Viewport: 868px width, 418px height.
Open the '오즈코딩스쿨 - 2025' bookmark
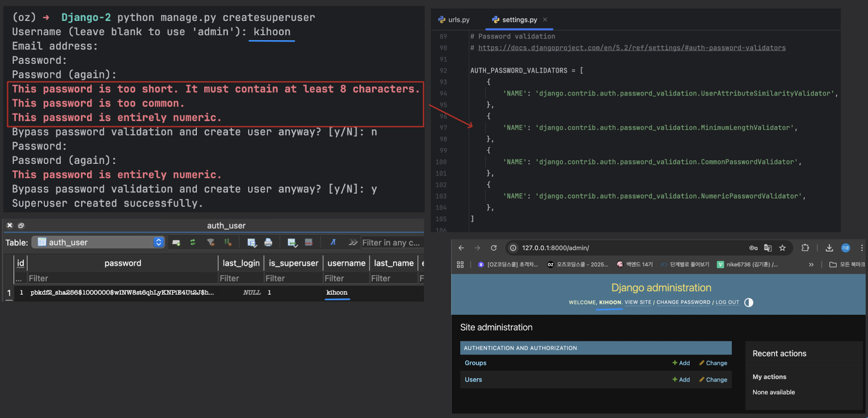578,265
